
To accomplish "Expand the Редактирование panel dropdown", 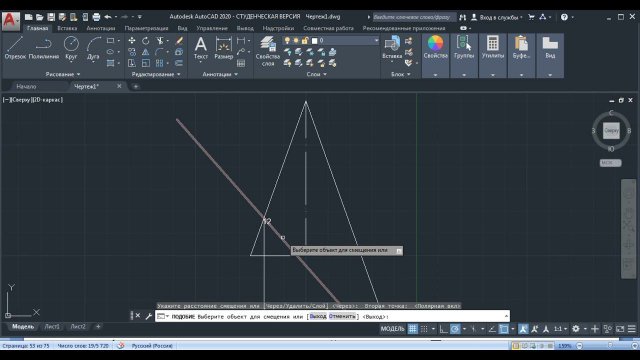I will 156,74.
